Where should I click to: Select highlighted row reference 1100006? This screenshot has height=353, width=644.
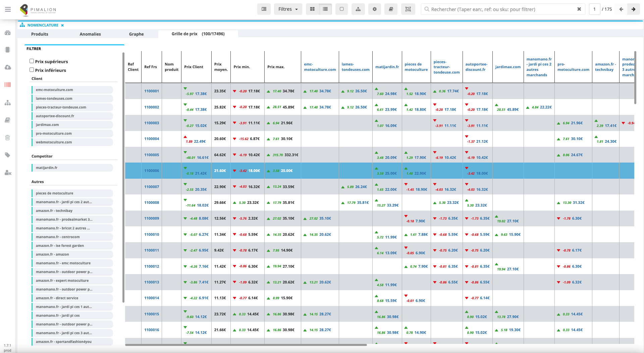[x=152, y=171]
